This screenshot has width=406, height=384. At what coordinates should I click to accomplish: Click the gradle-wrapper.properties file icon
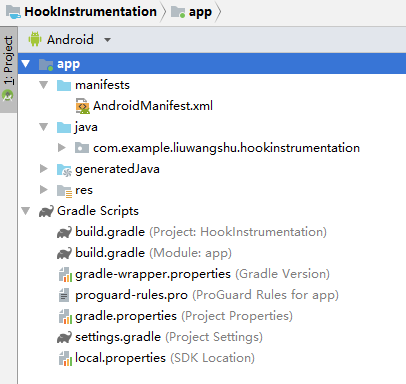click(x=65, y=274)
